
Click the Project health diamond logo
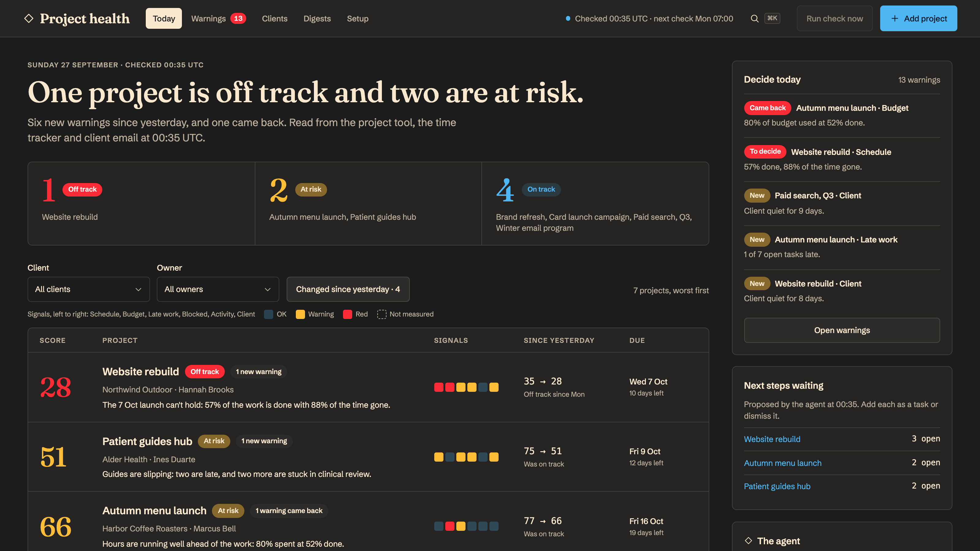tap(29, 18)
